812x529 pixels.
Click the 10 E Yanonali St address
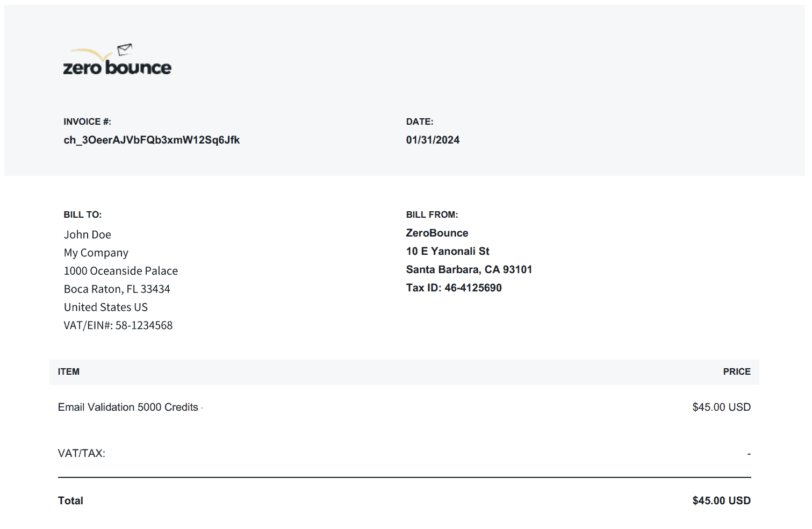[448, 251]
